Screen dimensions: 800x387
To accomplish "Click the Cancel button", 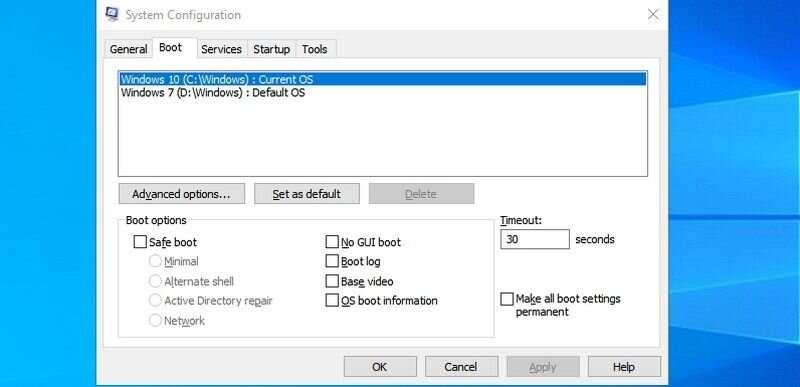I will (x=461, y=367).
